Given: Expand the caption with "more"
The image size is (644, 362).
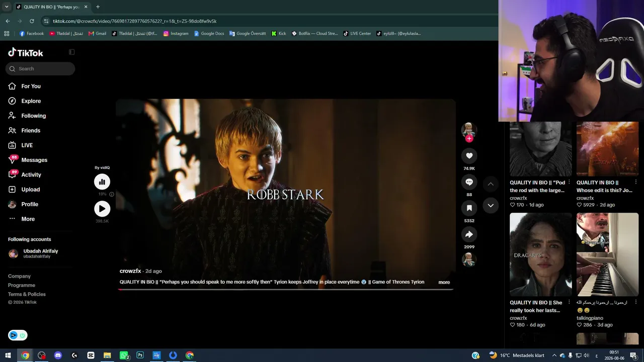Looking at the screenshot, I should (x=444, y=283).
